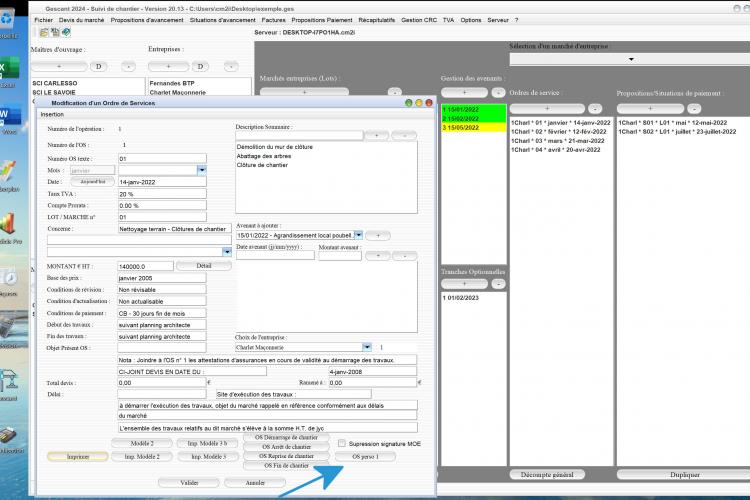This screenshot has height=500, width=750.
Task: Click the Description Sommaire input field
Action: point(299,135)
